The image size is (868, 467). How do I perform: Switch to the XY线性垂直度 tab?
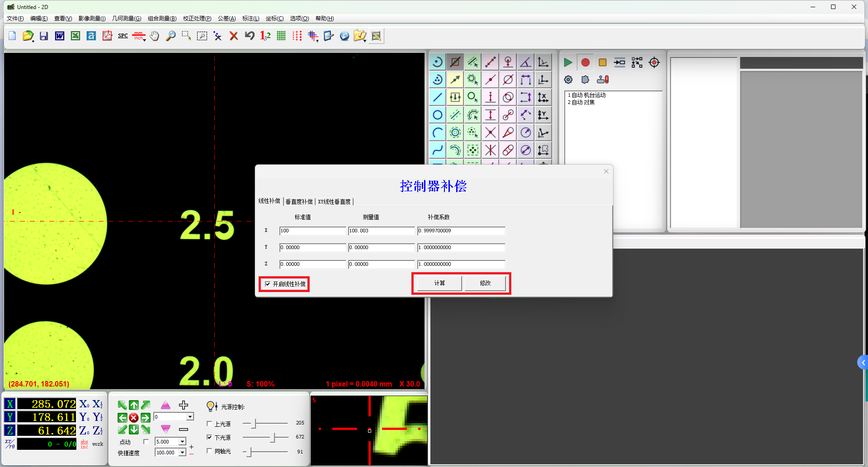[334, 202]
